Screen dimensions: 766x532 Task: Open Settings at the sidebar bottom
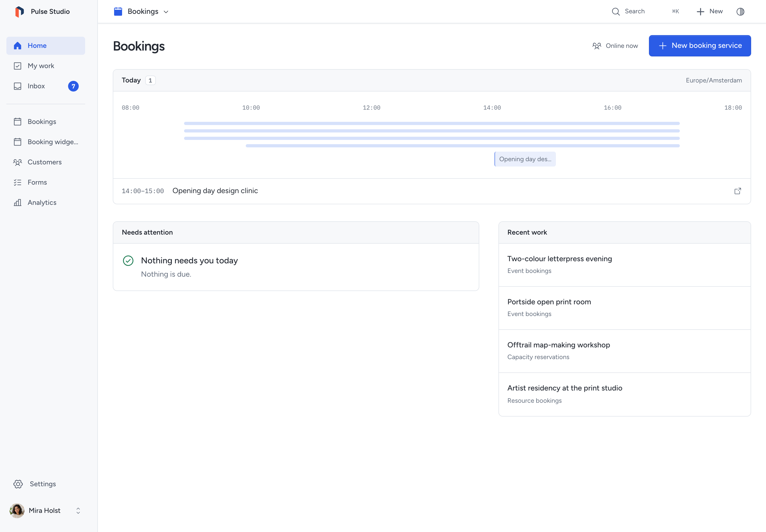point(46,484)
